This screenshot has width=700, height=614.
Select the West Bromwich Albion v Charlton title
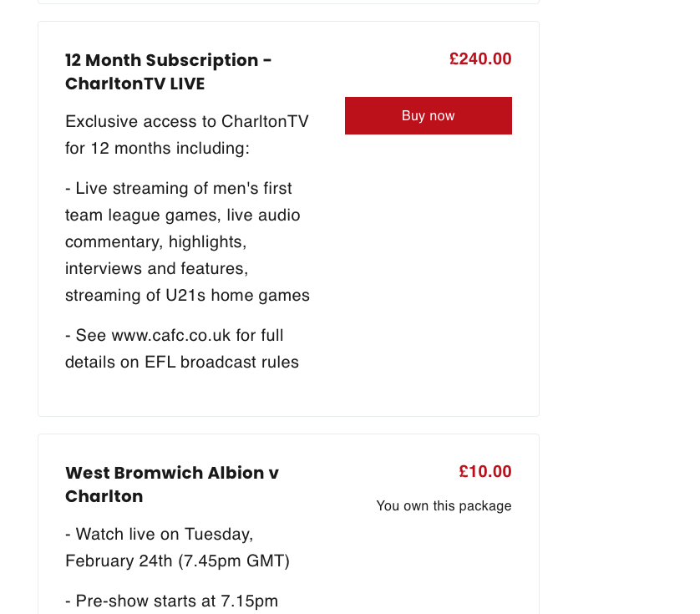coord(171,485)
